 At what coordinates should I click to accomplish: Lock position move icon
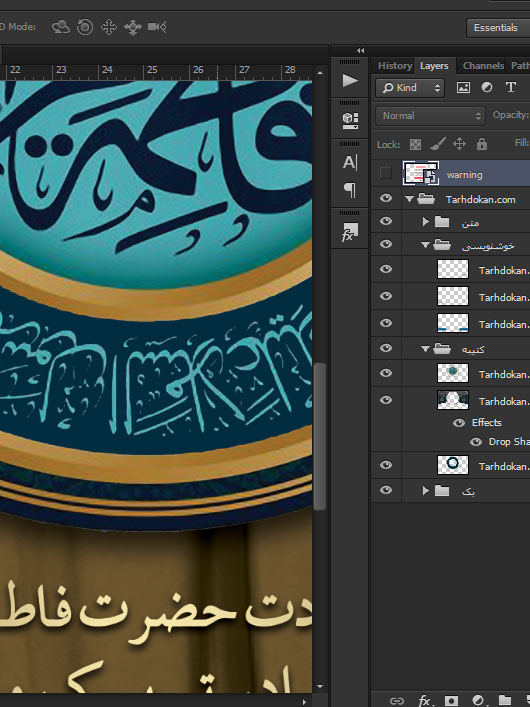459,144
